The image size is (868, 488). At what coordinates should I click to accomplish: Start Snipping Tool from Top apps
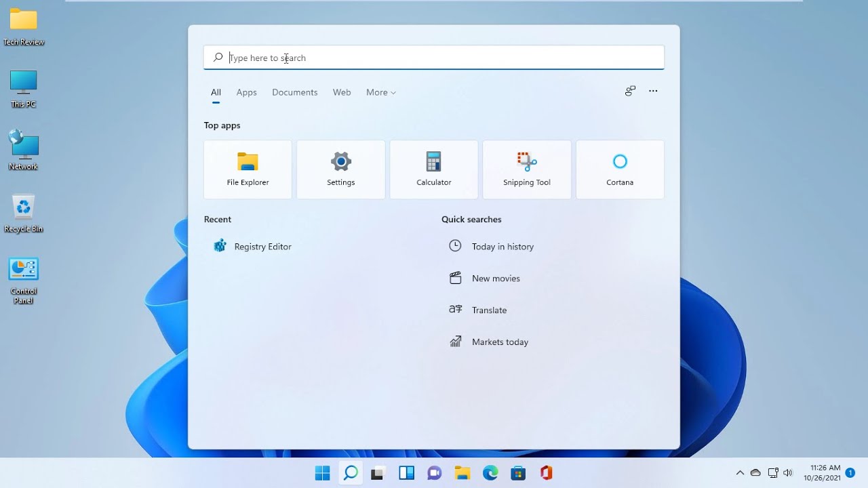coord(527,169)
